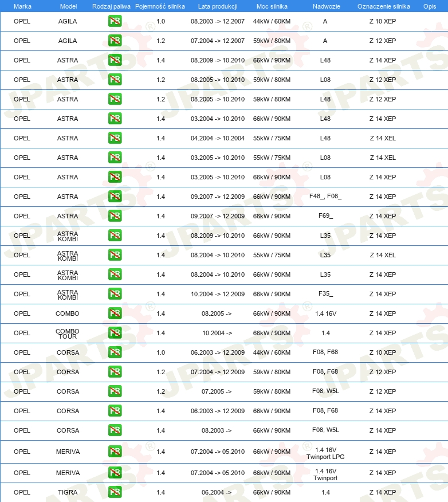The width and height of the screenshot is (448, 502).
Task: Click 'Z 14 XEP' in the TIGRA row
Action: point(383,492)
